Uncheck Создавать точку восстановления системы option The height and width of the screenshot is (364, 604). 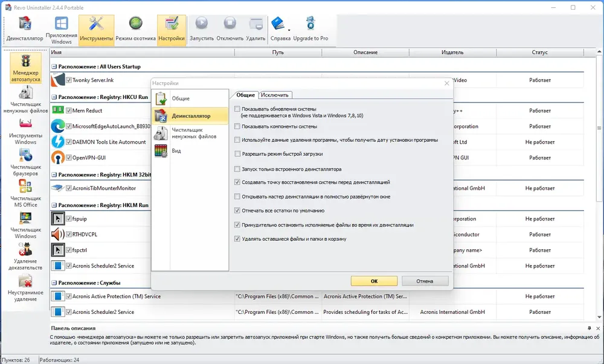click(237, 182)
